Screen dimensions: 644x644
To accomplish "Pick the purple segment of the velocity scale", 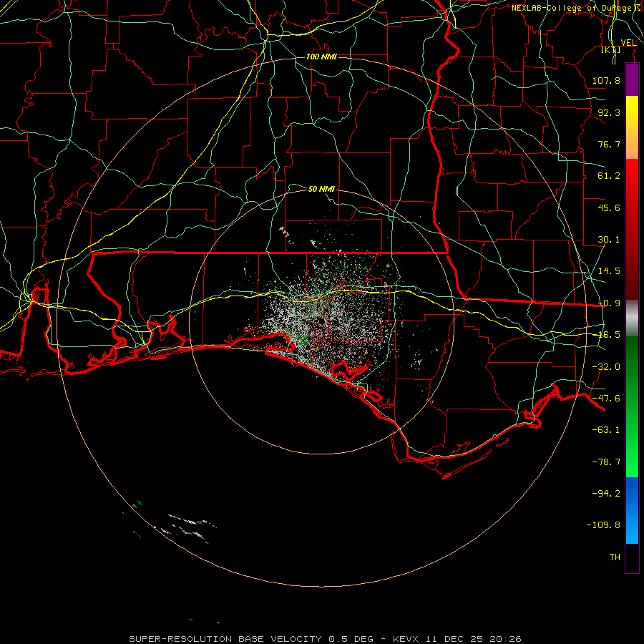I will pos(632,80).
